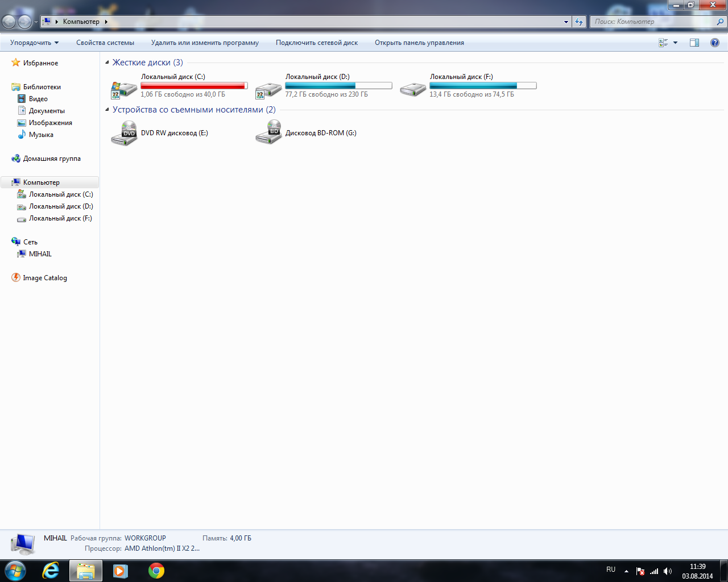Select the BD-ROM drive (G:) icon
The width and height of the screenshot is (728, 582).
(269, 133)
